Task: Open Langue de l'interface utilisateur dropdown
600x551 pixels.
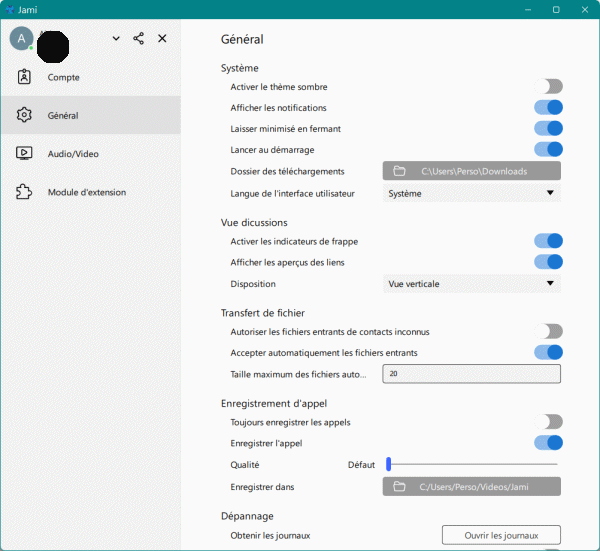Action: [x=471, y=193]
